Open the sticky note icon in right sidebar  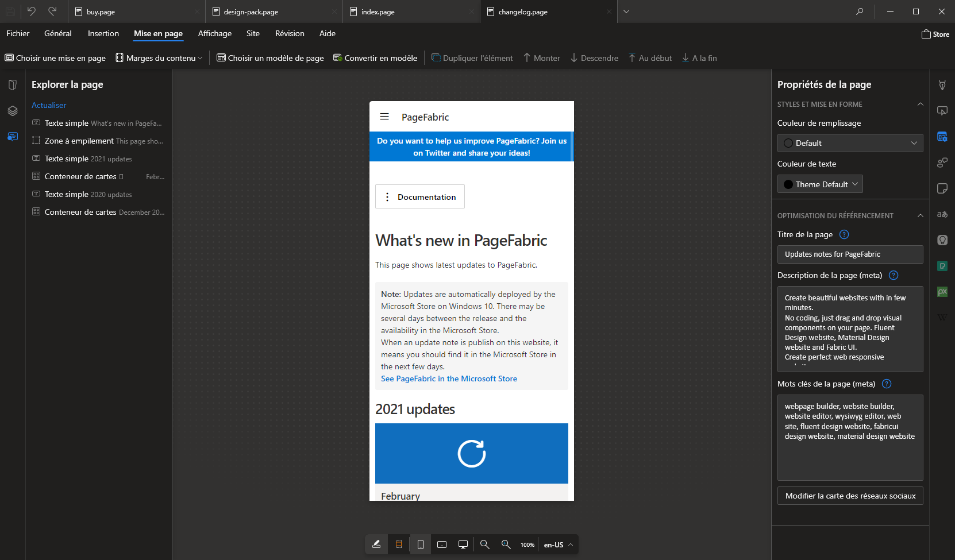[x=942, y=188]
